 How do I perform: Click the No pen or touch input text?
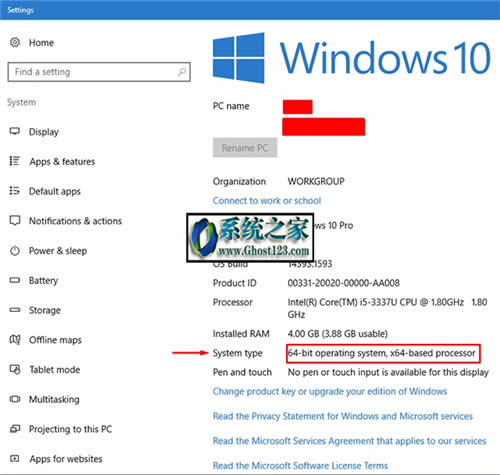(x=388, y=372)
